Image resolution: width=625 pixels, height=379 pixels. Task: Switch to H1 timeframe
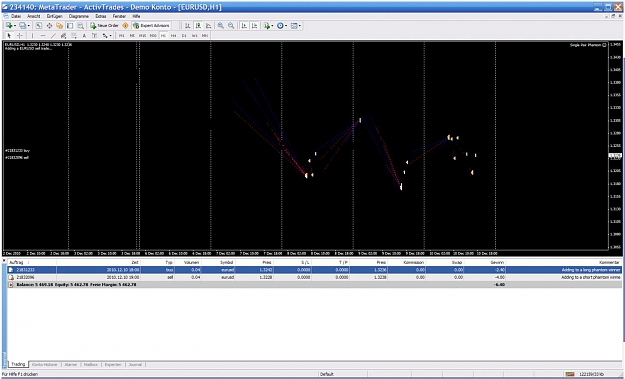163,35
